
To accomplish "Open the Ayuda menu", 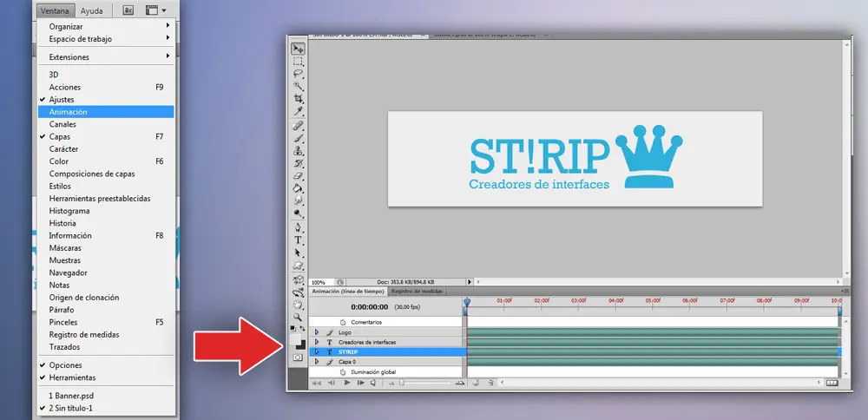I will pyautogui.click(x=91, y=10).
